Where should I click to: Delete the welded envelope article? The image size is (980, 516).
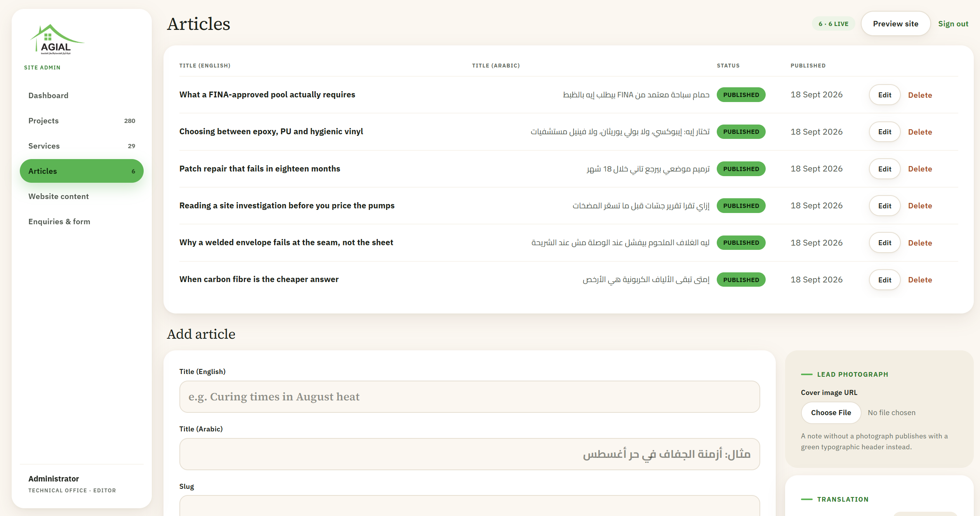(920, 243)
